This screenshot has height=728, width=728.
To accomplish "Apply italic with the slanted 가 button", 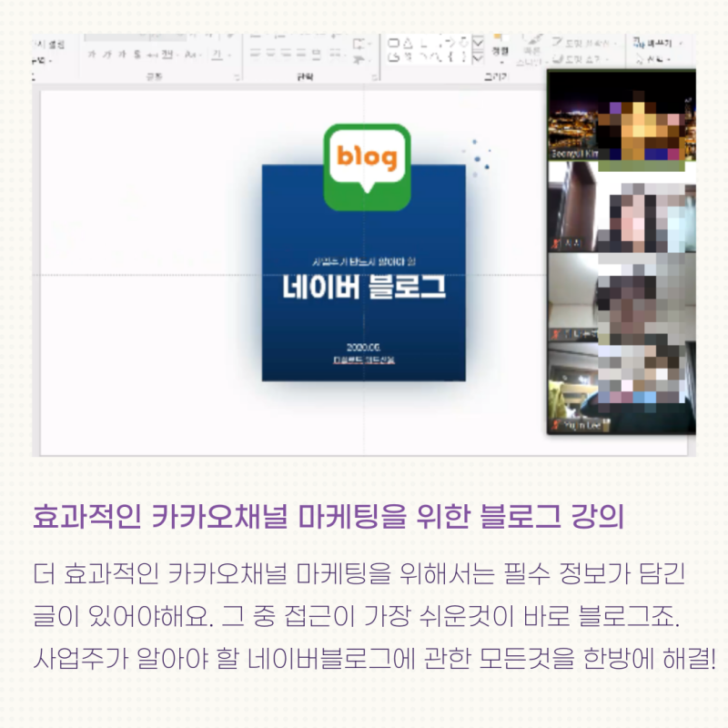I will (x=106, y=55).
